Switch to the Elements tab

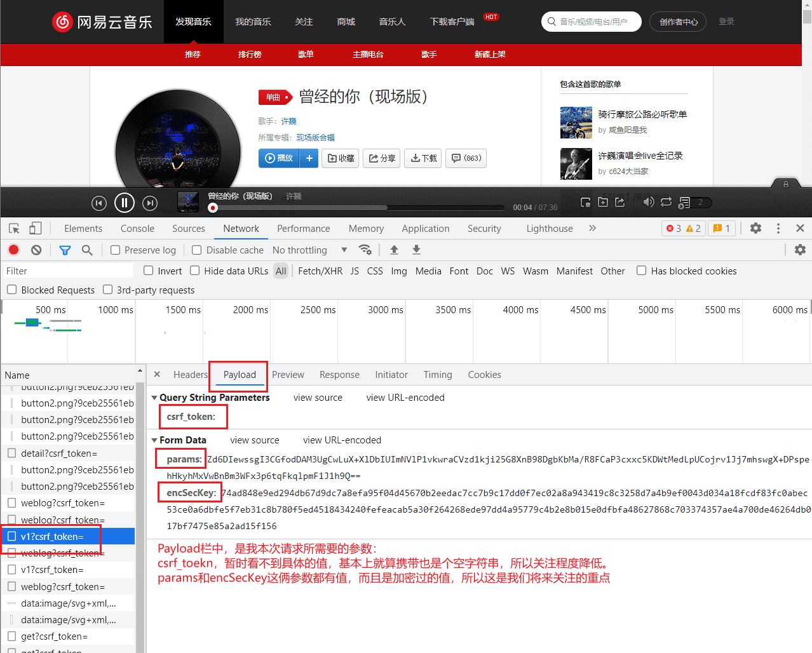pyautogui.click(x=83, y=229)
